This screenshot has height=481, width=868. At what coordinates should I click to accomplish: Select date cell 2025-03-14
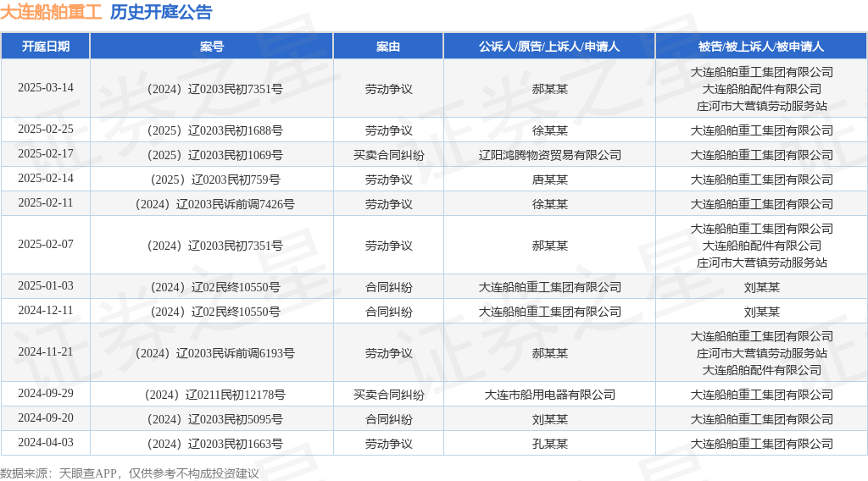coord(46,88)
